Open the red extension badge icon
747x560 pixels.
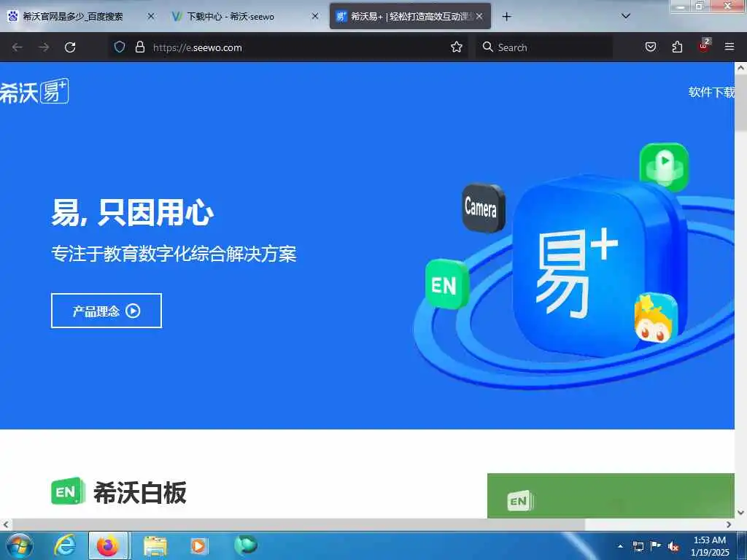[704, 46]
